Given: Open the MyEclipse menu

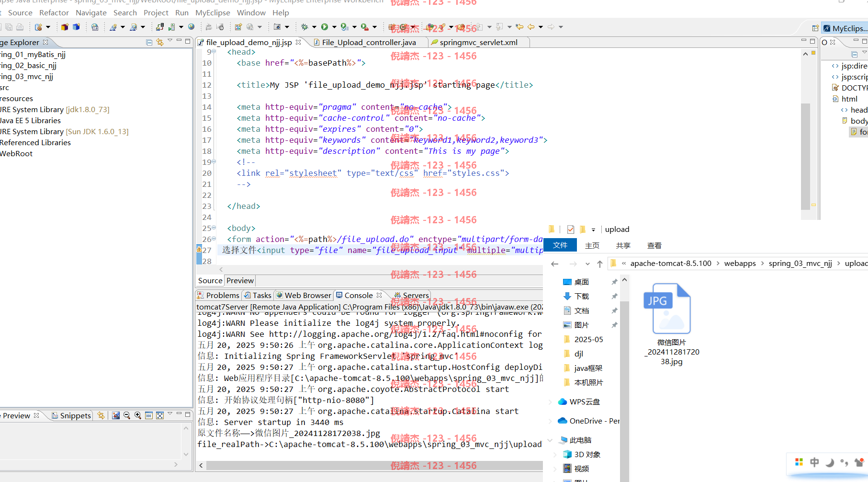Looking at the screenshot, I should pyautogui.click(x=213, y=12).
